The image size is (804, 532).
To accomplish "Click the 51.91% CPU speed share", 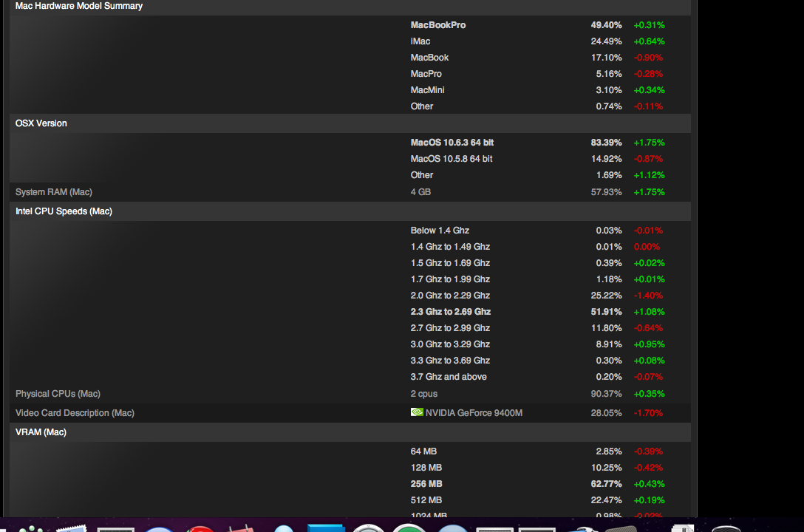I will pos(606,312).
